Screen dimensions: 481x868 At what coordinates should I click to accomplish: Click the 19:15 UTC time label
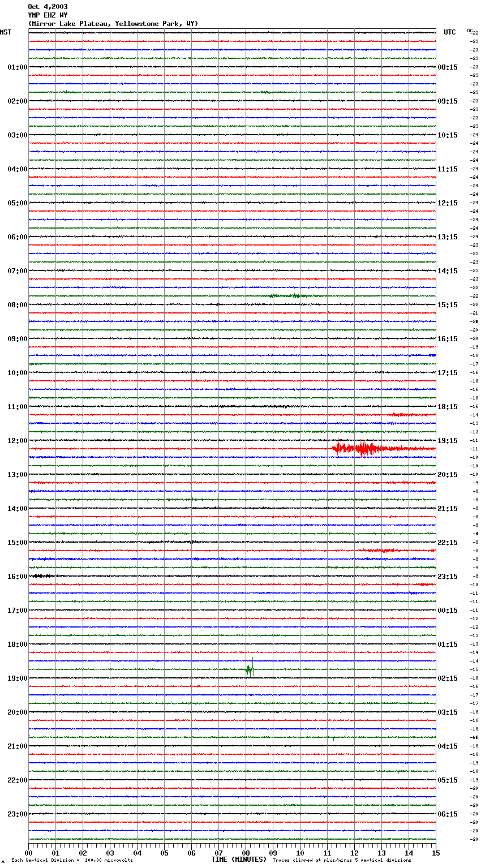coord(448,441)
